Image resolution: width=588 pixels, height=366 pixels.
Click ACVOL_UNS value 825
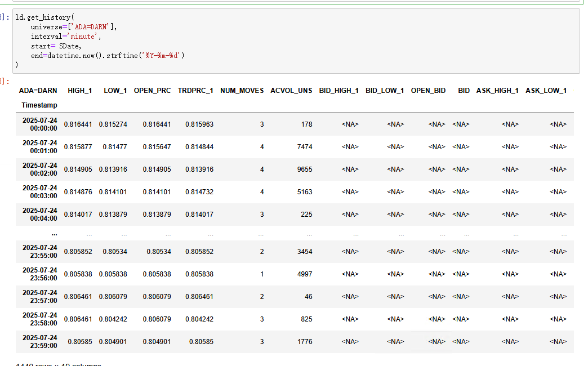(306, 319)
